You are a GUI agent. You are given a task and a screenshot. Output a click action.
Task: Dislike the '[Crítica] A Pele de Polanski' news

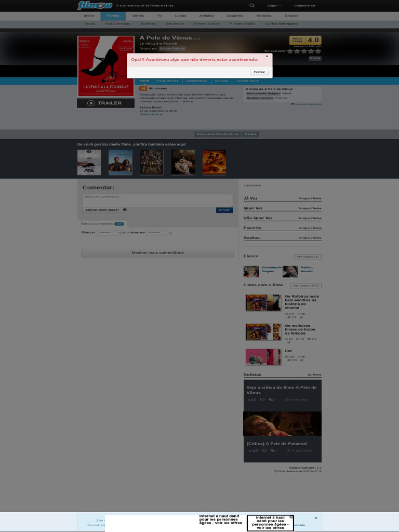click(264, 450)
